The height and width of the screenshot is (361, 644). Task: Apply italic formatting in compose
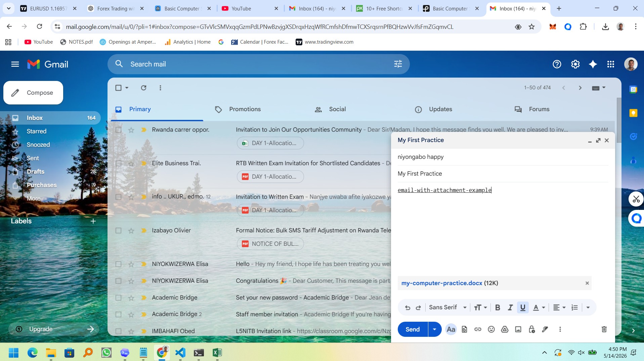[x=510, y=308]
